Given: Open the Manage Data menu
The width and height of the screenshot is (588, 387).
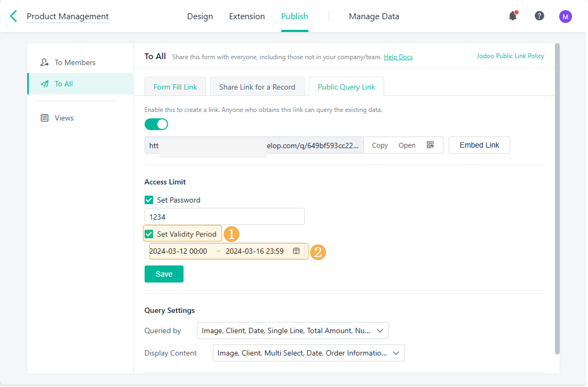Looking at the screenshot, I should point(374,16).
